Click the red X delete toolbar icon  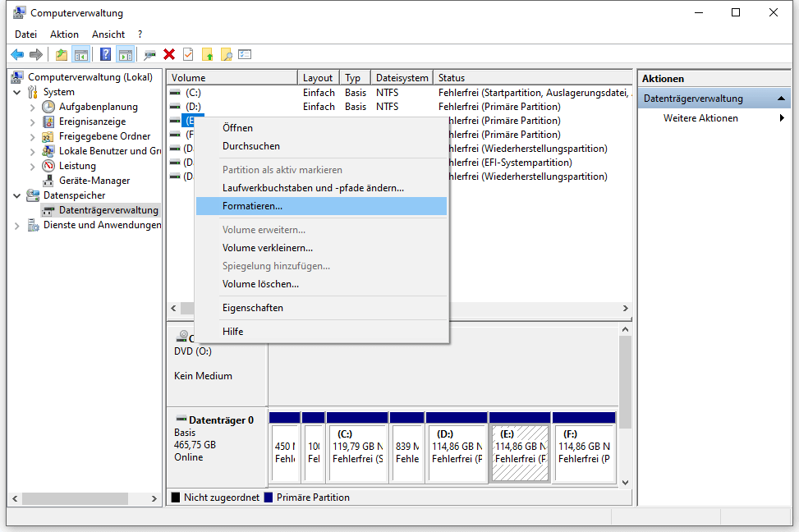[x=169, y=54]
